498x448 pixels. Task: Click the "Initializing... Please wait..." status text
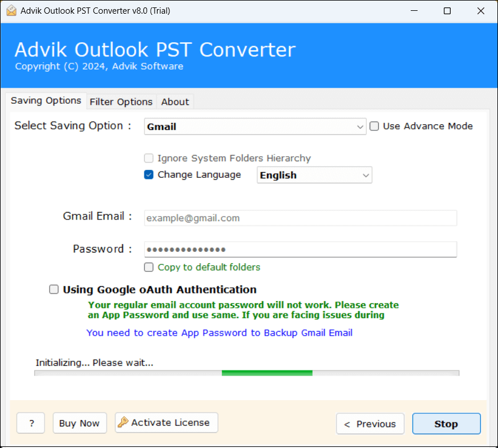click(x=94, y=363)
